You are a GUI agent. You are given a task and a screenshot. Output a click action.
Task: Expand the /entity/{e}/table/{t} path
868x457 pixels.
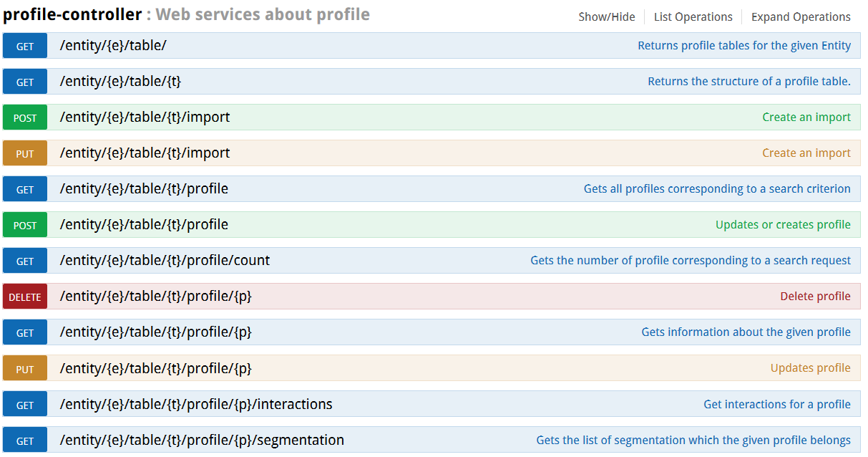120,81
